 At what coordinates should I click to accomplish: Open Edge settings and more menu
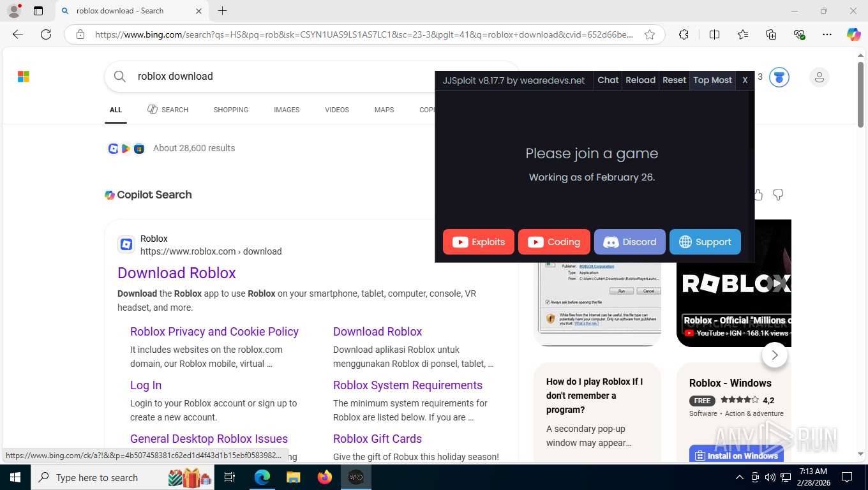click(x=827, y=34)
